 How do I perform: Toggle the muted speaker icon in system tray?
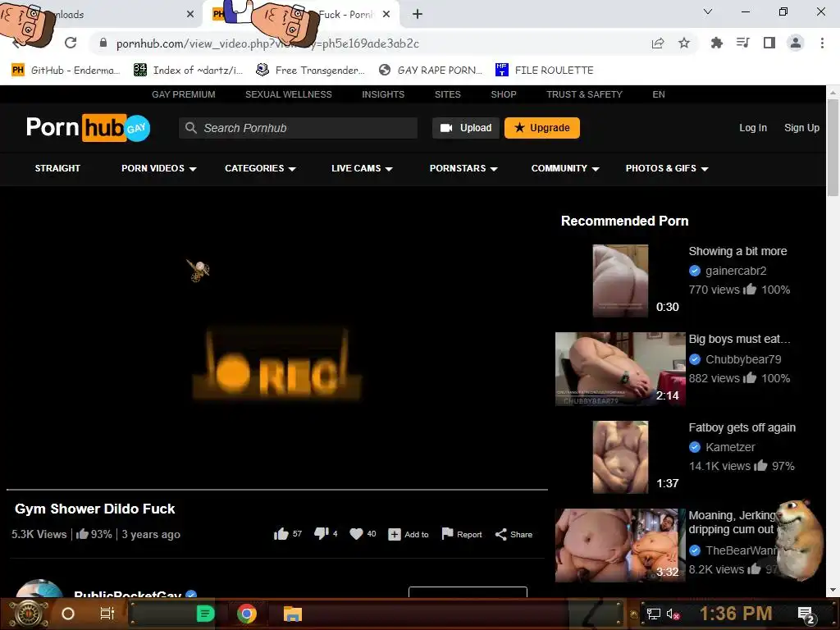point(673,614)
